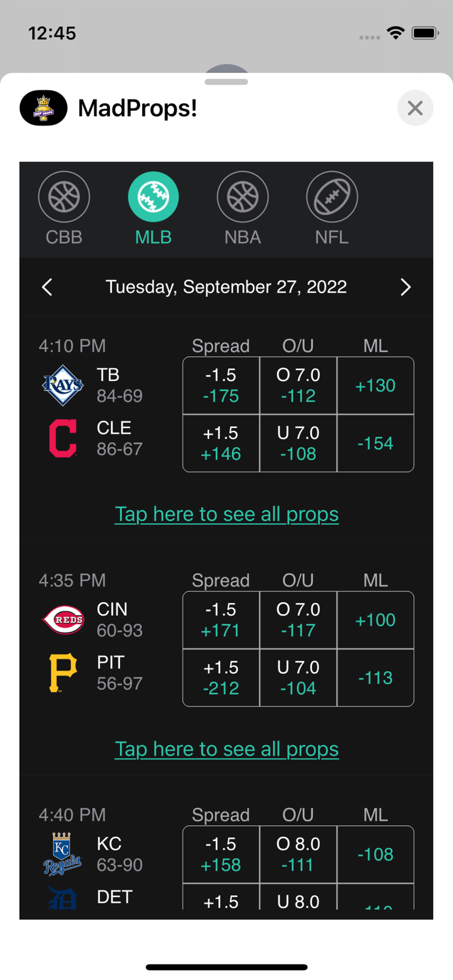
Task: Tap the Pittsburgh Pirates logo
Action: (x=63, y=672)
